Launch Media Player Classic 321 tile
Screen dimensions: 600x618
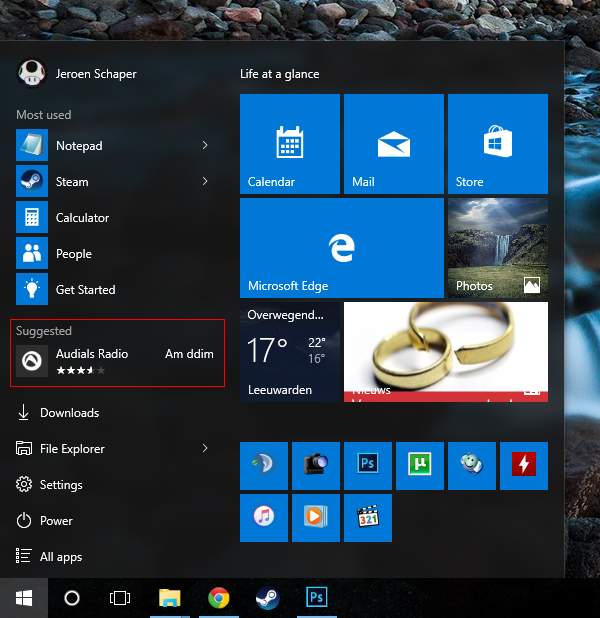click(368, 518)
